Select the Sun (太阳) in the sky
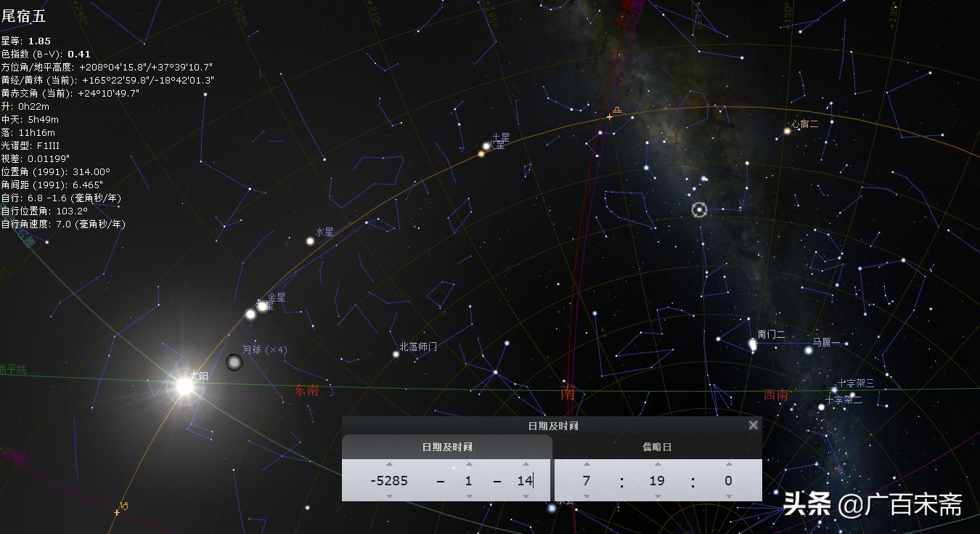This screenshot has height=534, width=980. tap(184, 386)
